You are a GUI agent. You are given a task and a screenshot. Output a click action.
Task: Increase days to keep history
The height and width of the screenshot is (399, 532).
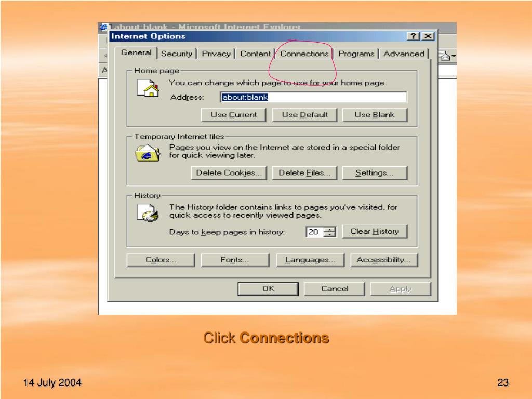[329, 229]
